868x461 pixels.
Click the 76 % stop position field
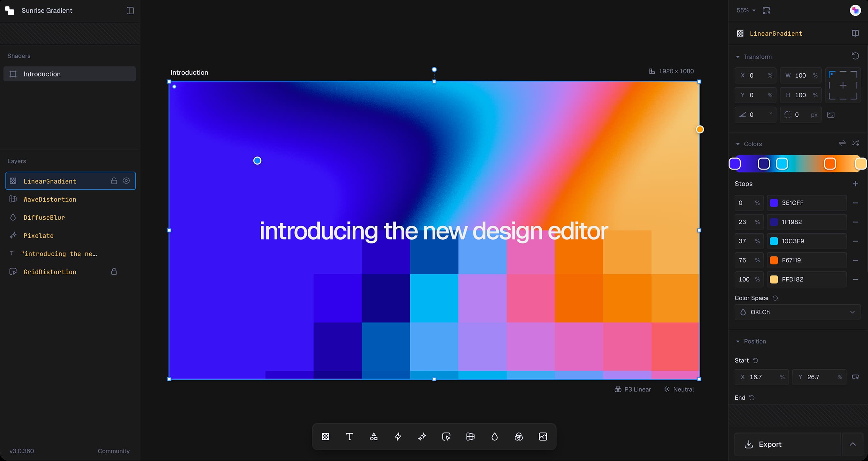(749, 260)
